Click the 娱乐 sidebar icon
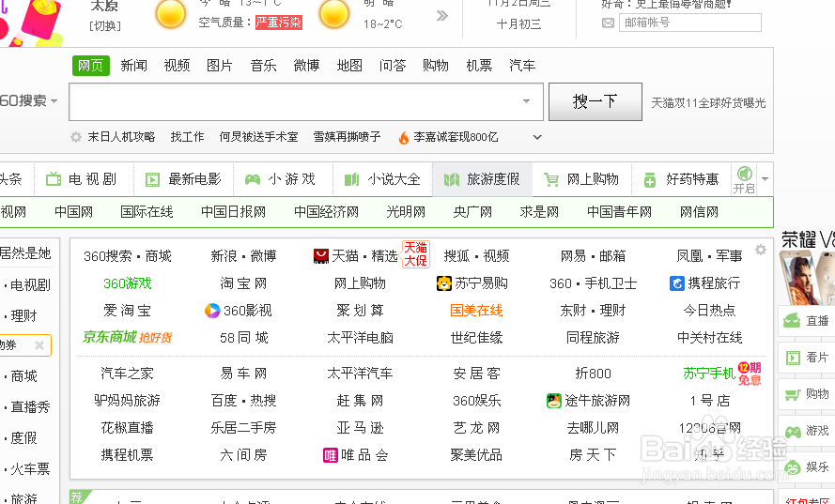The height and width of the screenshot is (504, 835). tap(793, 467)
